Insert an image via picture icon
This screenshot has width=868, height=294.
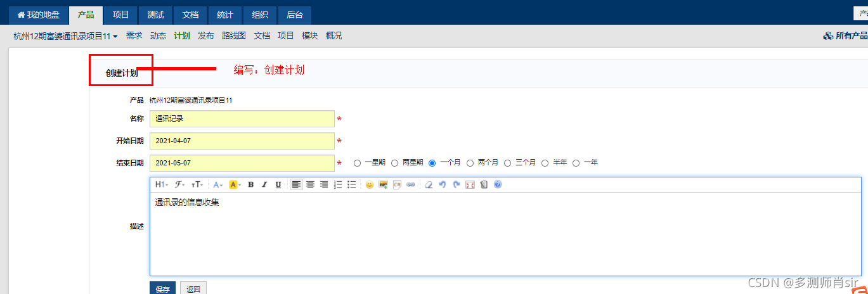coord(383,184)
